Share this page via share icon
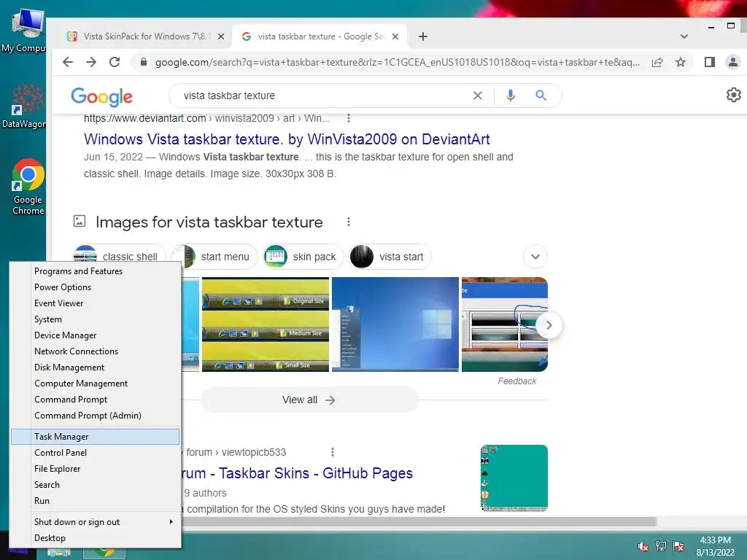Image resolution: width=747 pixels, height=560 pixels. point(657,62)
